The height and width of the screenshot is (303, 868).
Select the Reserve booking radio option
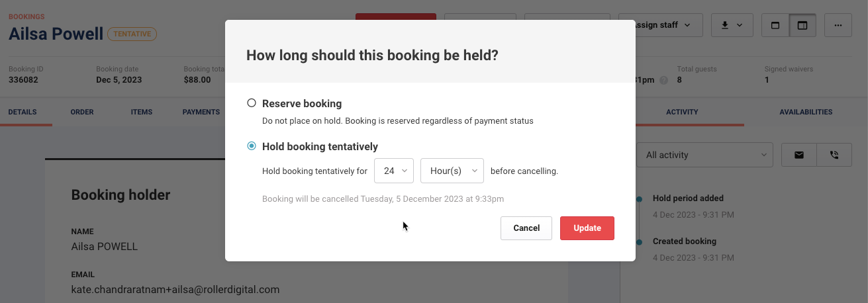[252, 103]
